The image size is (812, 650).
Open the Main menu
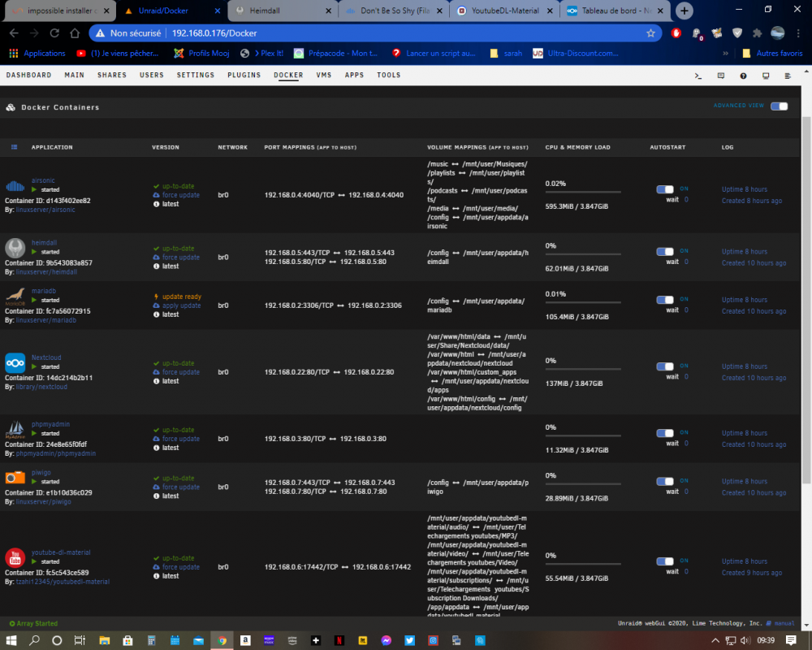tap(74, 76)
